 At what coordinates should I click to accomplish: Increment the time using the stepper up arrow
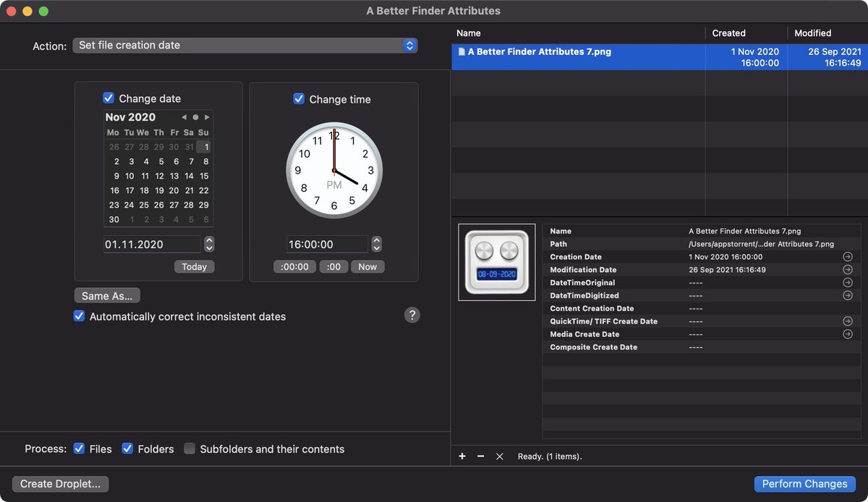click(x=377, y=240)
